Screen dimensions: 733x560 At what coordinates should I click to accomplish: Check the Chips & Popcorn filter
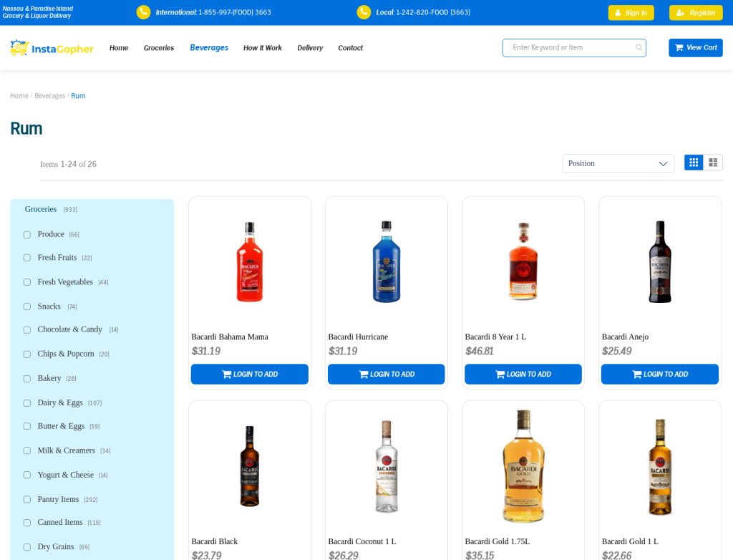[x=27, y=354]
